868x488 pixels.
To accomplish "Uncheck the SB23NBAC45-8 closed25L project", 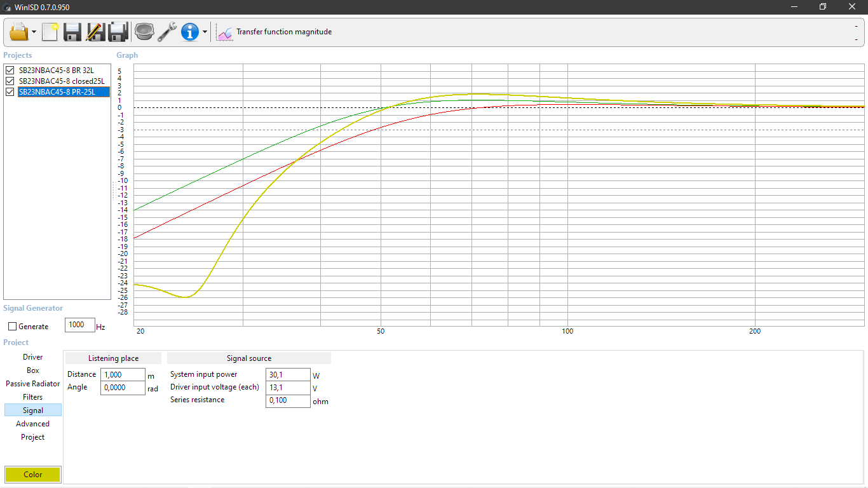I will 10,81.
